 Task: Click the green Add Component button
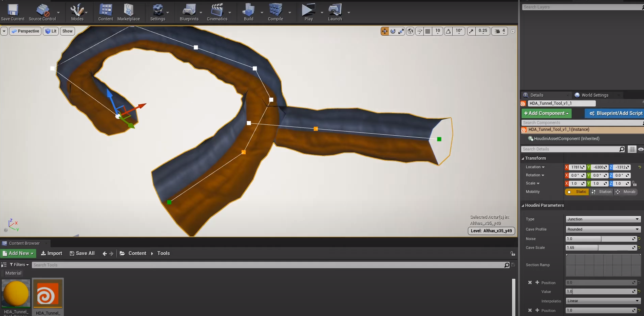pyautogui.click(x=546, y=113)
